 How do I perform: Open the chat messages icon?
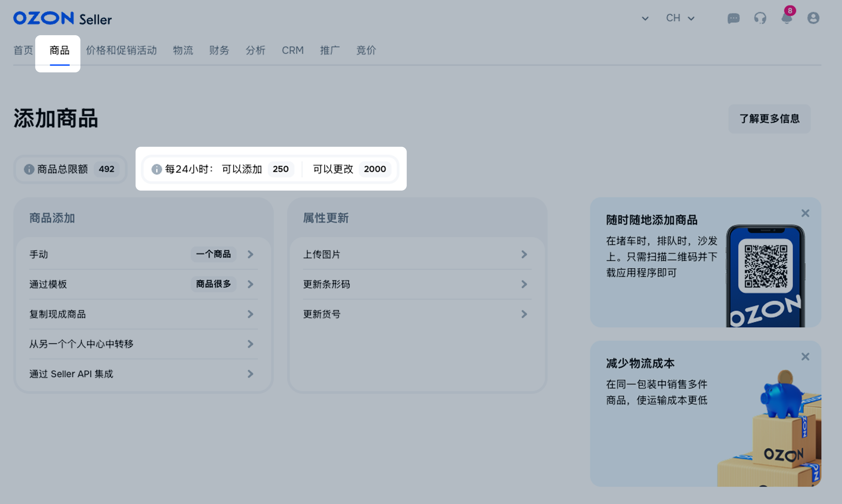pos(733,18)
